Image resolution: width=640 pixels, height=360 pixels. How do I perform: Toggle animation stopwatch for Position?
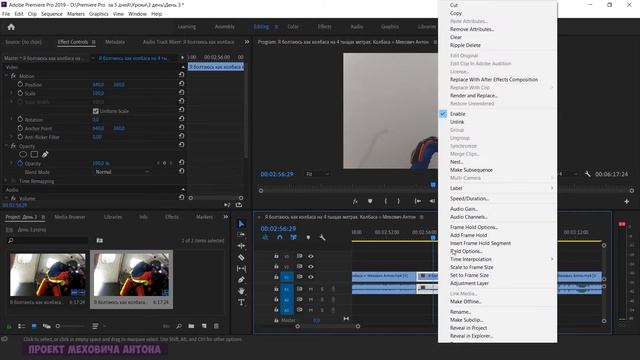[20, 84]
